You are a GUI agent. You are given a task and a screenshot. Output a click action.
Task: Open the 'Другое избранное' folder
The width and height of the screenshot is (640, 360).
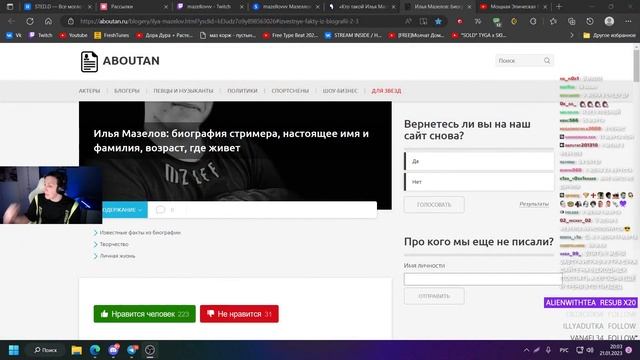click(609, 36)
